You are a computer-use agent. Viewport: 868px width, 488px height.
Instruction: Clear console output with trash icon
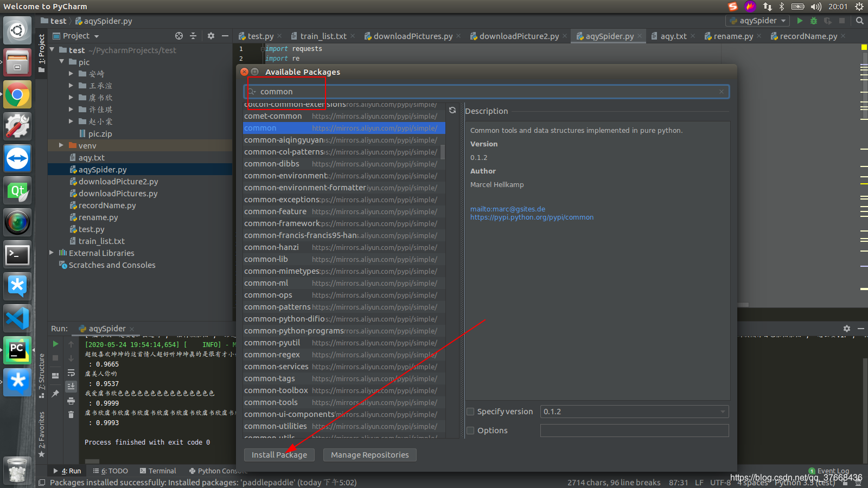(x=71, y=415)
